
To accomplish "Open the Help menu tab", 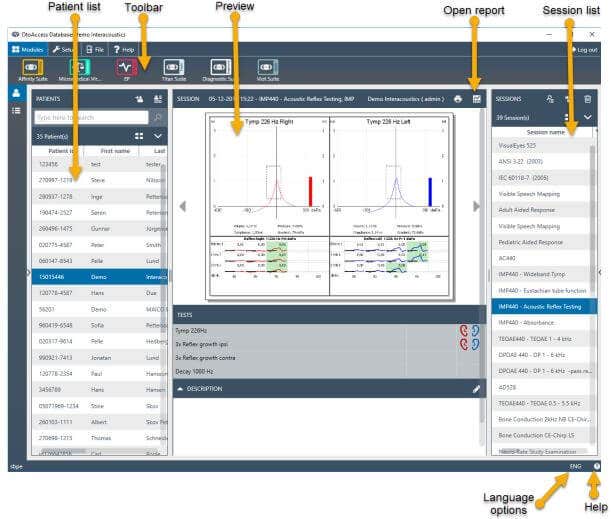I will 124,50.
